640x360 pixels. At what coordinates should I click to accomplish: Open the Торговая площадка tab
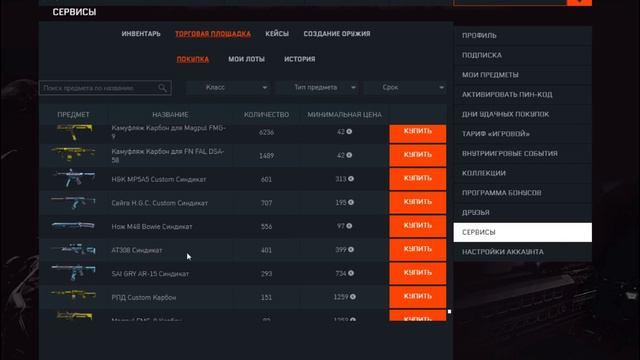coord(213,34)
